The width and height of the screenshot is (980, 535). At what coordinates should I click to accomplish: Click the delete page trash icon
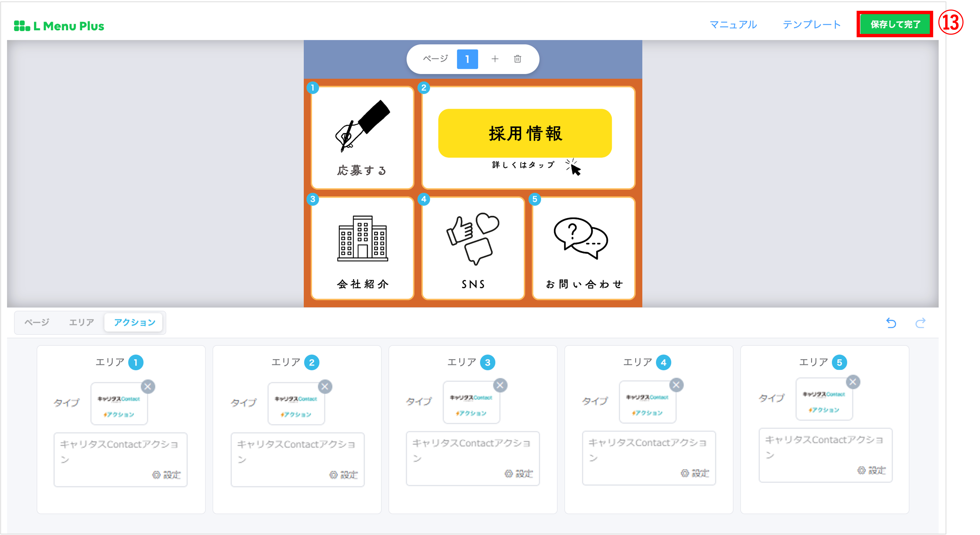(x=517, y=59)
